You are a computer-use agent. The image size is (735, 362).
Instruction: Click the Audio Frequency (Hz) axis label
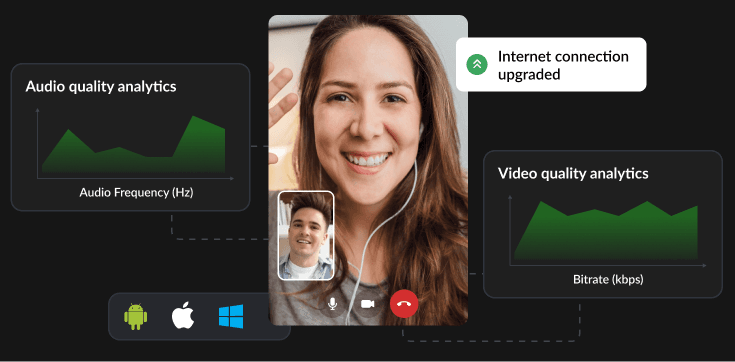pyautogui.click(x=136, y=192)
